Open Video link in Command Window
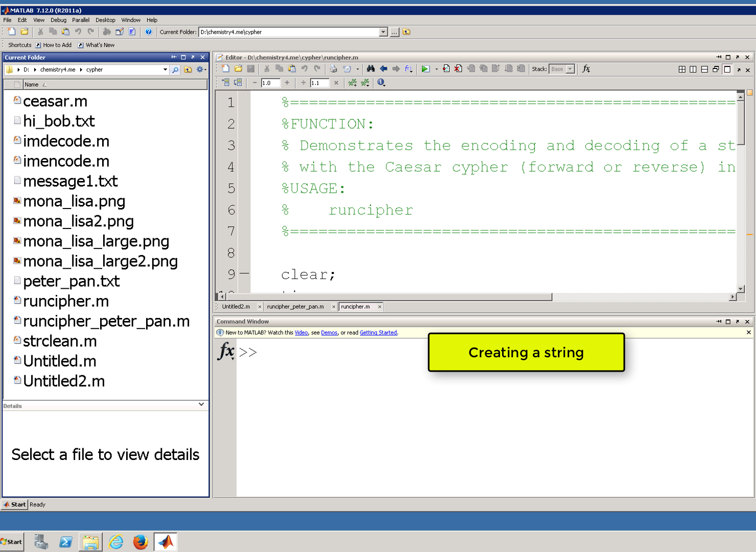 click(x=301, y=333)
